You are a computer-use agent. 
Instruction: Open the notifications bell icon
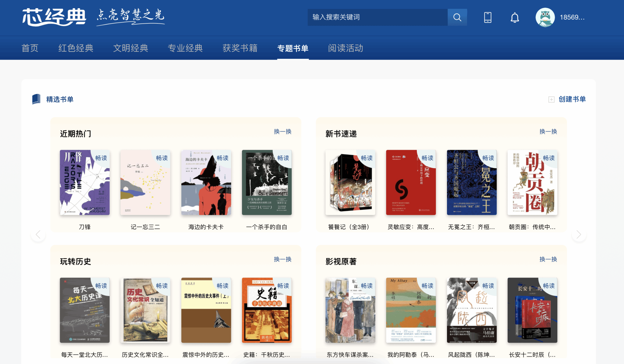(515, 17)
